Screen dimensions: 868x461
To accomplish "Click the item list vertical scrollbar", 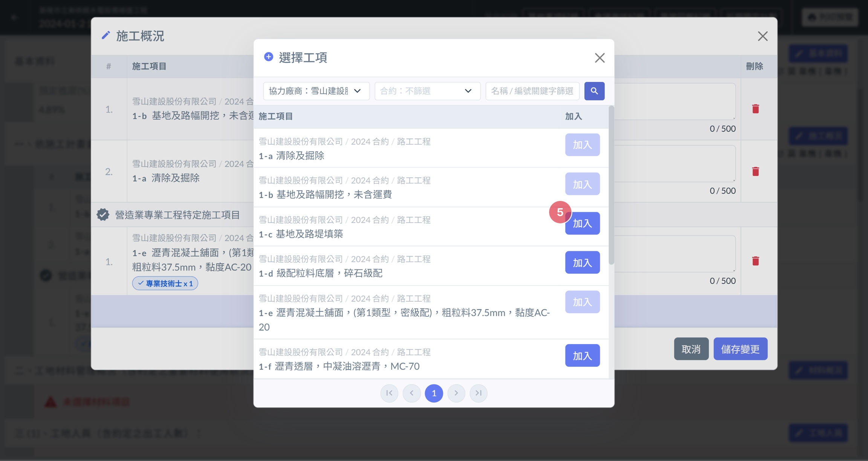I will [611, 185].
